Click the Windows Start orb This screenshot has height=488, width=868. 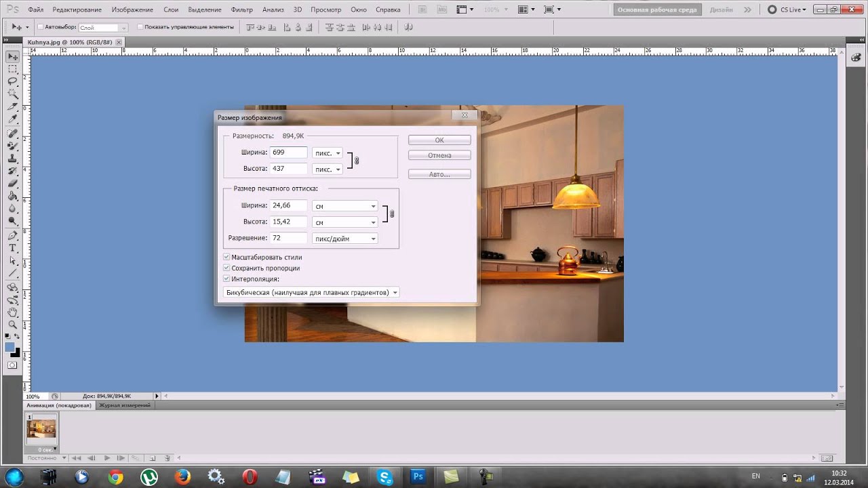coord(14,476)
